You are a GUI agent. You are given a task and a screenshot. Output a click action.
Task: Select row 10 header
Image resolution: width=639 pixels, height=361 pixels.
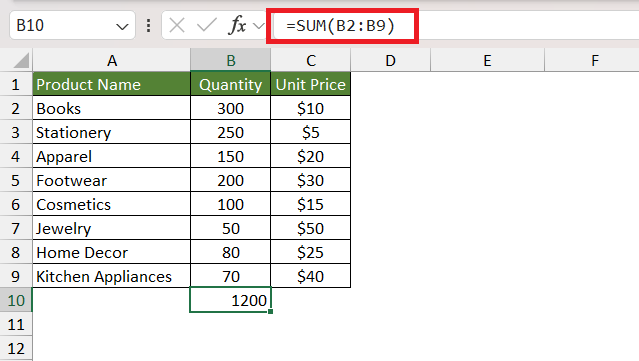pyautogui.click(x=16, y=301)
